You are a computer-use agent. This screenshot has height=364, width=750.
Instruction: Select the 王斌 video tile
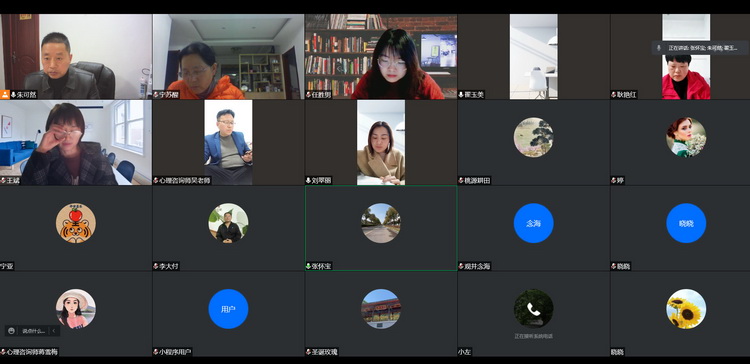click(x=76, y=143)
